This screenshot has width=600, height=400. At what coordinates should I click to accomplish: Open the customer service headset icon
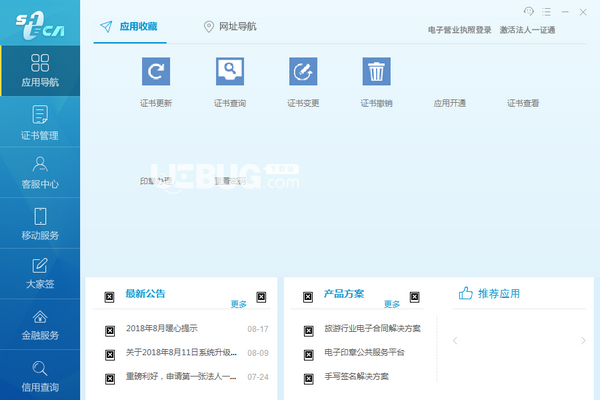pos(529,11)
